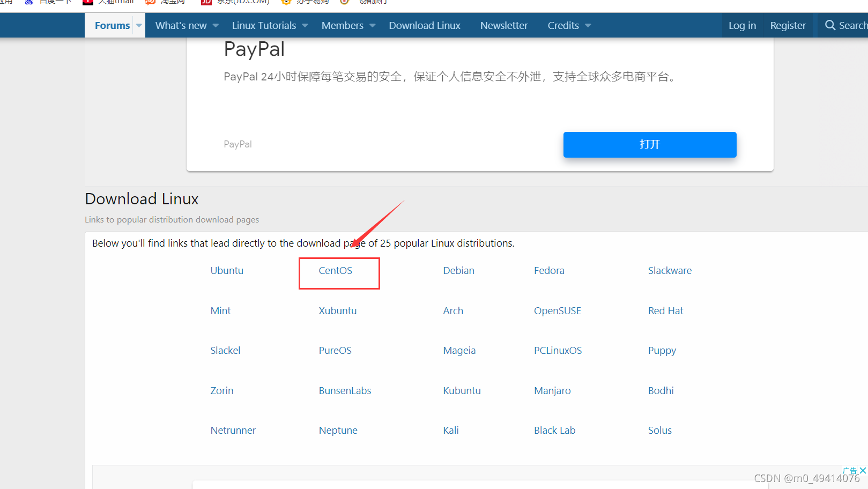
Task: Open the Kubuntu download link
Action: 462,391
